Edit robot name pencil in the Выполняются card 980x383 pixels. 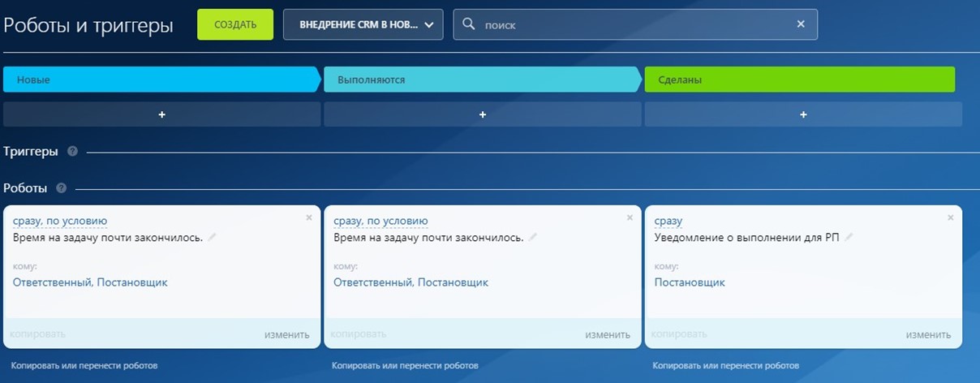533,238
